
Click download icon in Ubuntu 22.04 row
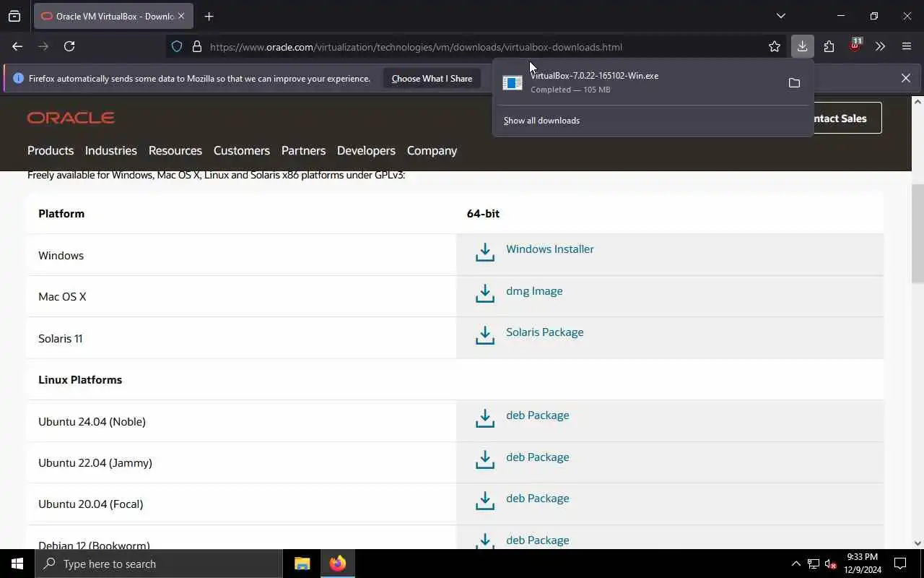[x=485, y=460]
